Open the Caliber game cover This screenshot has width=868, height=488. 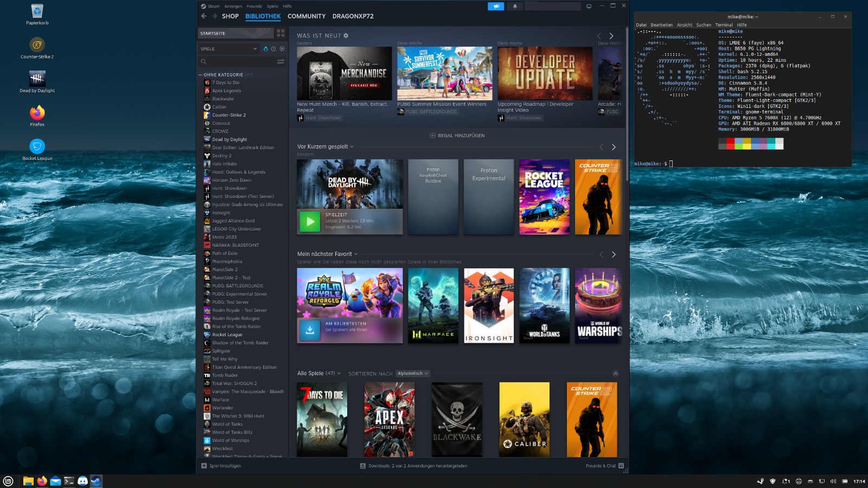point(525,420)
